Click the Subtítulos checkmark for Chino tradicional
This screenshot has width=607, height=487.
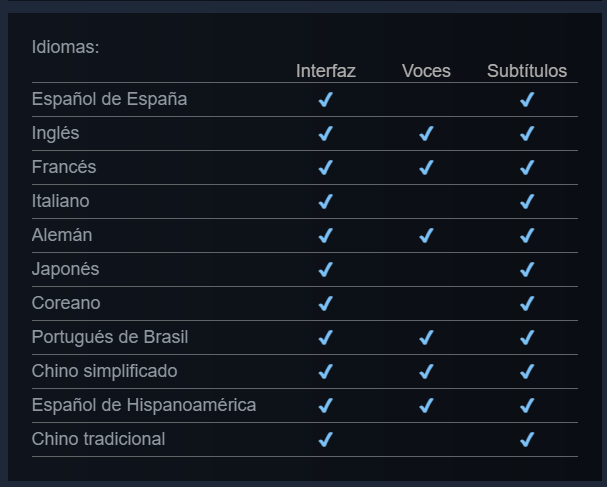click(x=527, y=440)
